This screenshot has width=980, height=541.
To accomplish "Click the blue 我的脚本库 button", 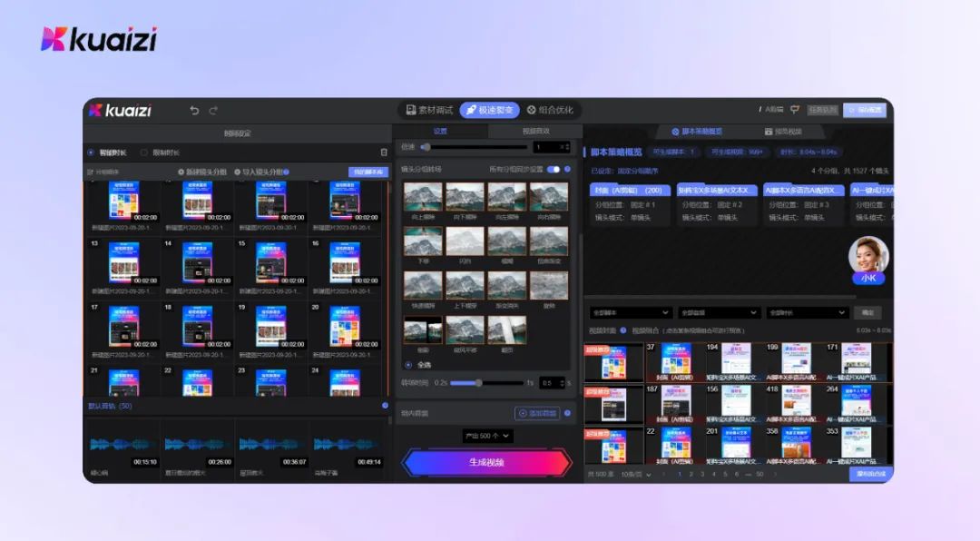I will (x=368, y=172).
